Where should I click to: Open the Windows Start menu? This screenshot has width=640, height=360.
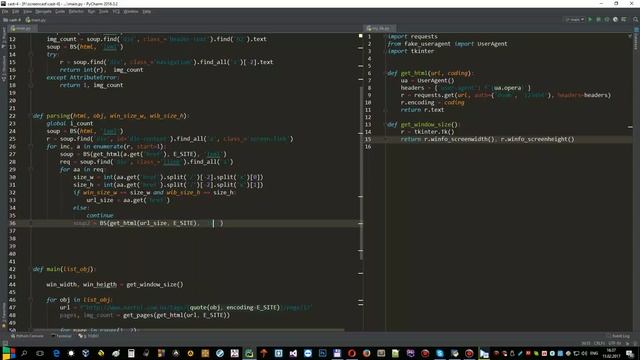point(9,353)
